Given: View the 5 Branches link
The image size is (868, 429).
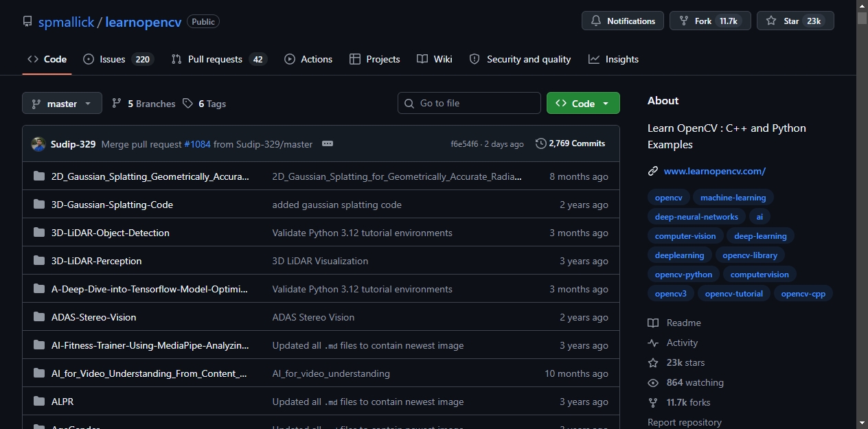Looking at the screenshot, I should coord(144,104).
